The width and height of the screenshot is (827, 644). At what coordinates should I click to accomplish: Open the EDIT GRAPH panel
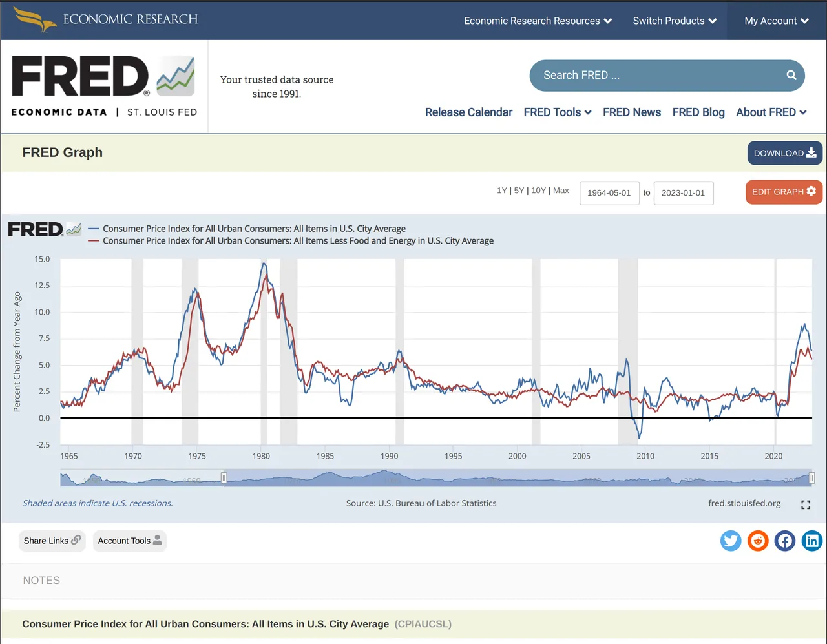coord(784,192)
